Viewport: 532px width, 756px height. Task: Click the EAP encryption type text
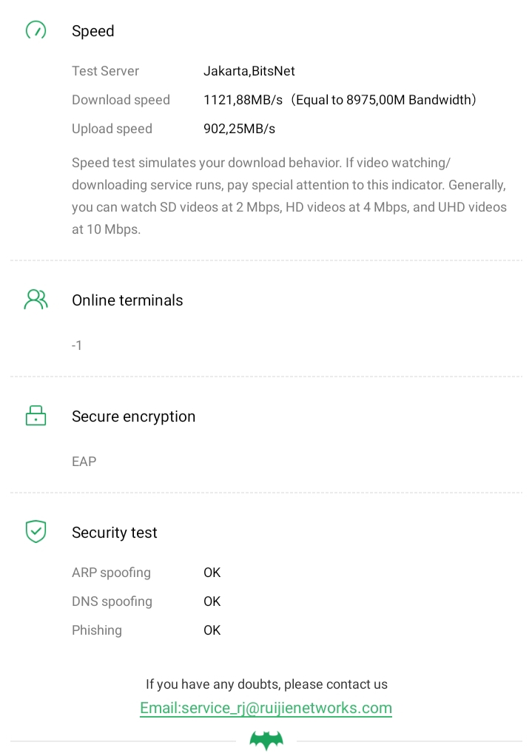84,462
